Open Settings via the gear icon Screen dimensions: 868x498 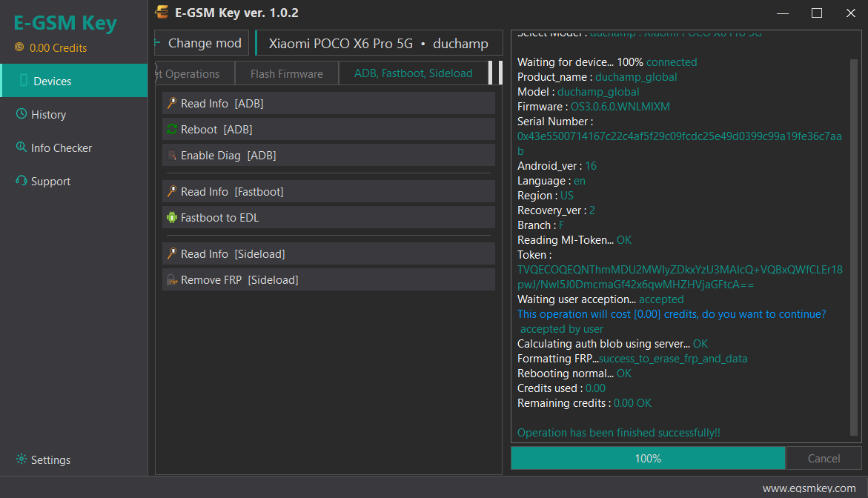coord(21,459)
